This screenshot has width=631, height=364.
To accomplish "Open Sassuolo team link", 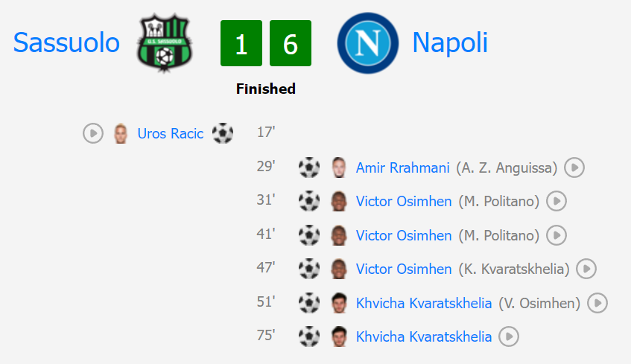I will 66,42.
